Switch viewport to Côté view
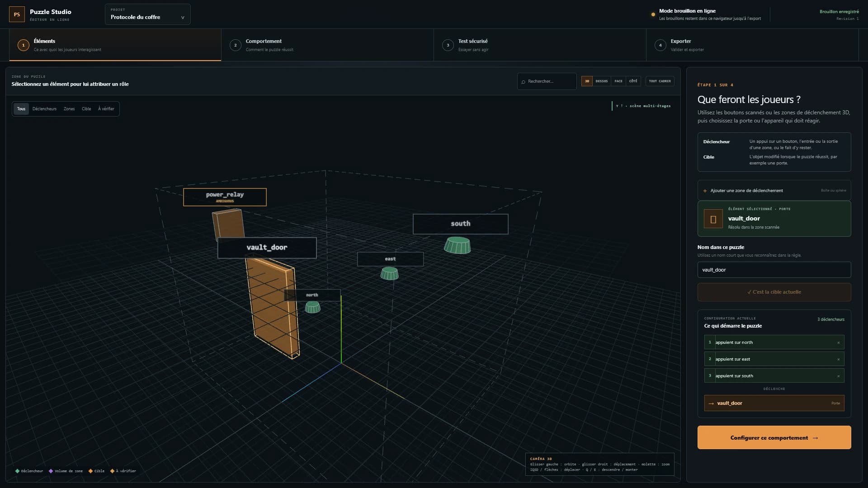Viewport: 868px width, 488px height. (633, 81)
